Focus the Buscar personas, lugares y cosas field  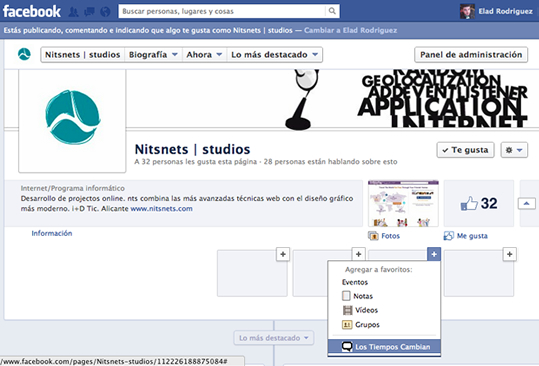[222, 11]
